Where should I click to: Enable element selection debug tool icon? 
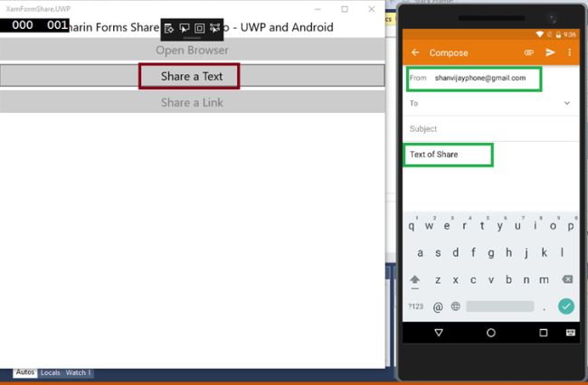(x=185, y=28)
